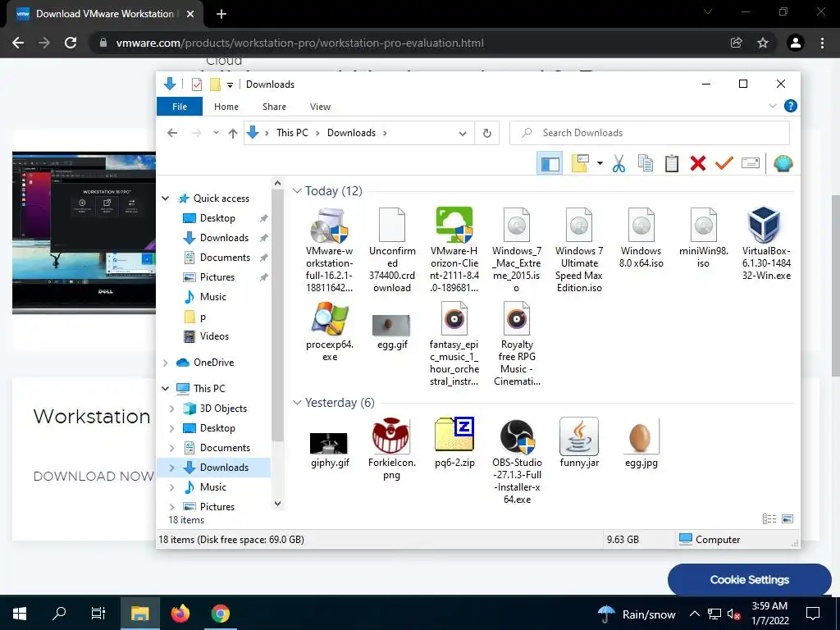Open the File menu tab
The width and height of the screenshot is (840, 630).
(x=180, y=107)
